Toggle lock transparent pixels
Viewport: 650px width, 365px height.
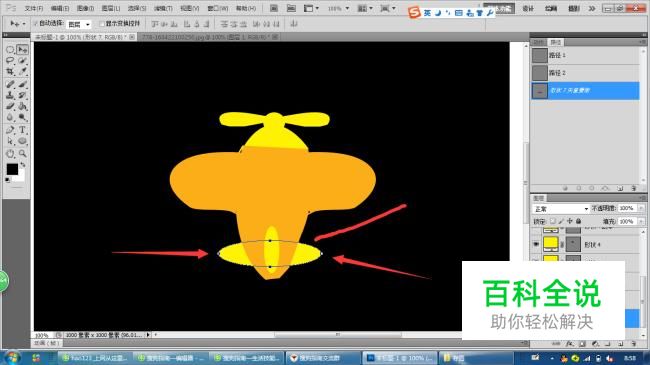553,221
